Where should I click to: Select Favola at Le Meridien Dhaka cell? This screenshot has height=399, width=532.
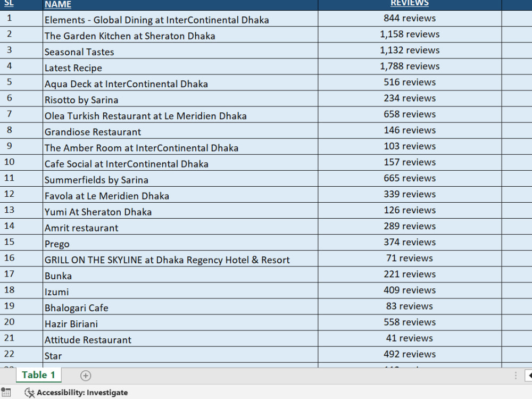point(180,194)
